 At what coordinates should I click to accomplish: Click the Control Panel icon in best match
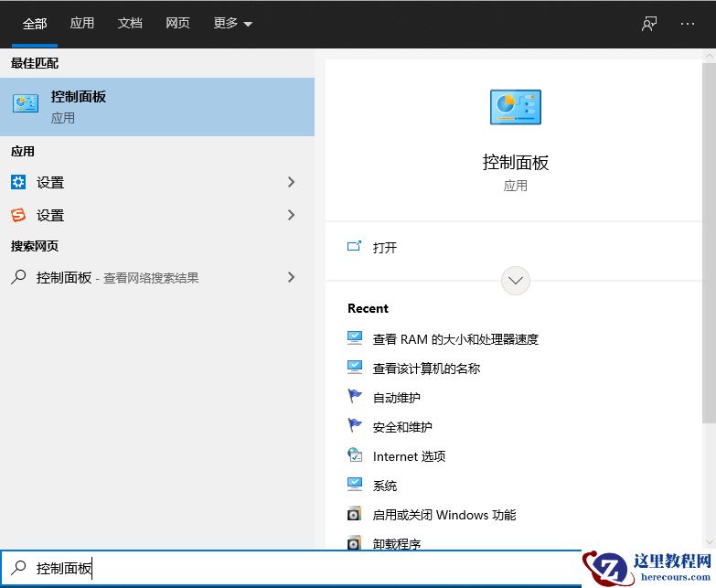tap(26, 104)
